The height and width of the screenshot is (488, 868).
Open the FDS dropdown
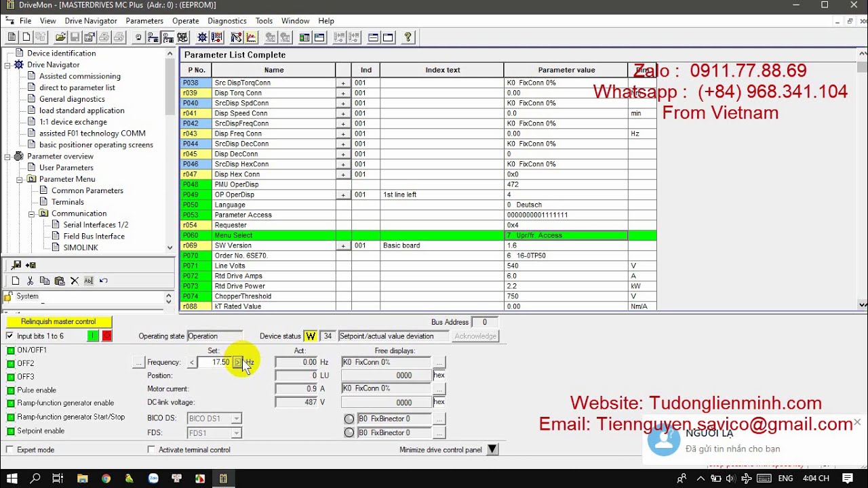[x=236, y=433]
